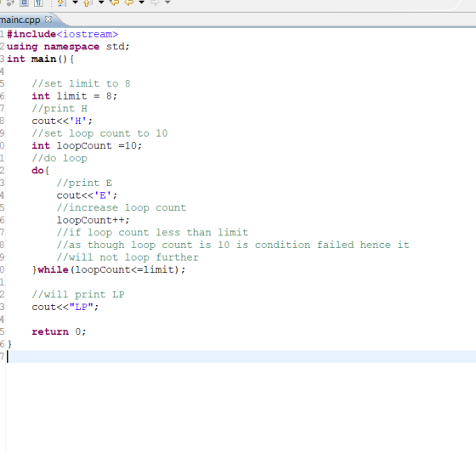
Task: Place the cursor on the highlighted empty last line
Action: [241, 357]
